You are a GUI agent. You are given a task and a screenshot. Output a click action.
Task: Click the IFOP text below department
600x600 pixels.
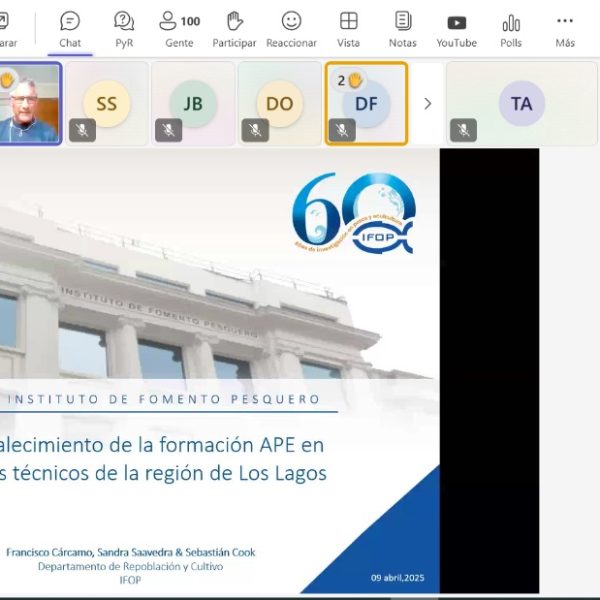[x=130, y=580]
